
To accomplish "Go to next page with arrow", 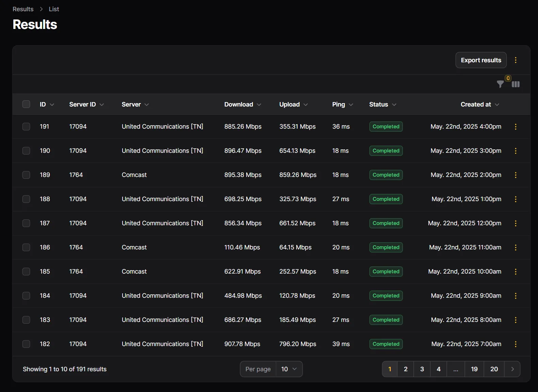I will [512, 369].
